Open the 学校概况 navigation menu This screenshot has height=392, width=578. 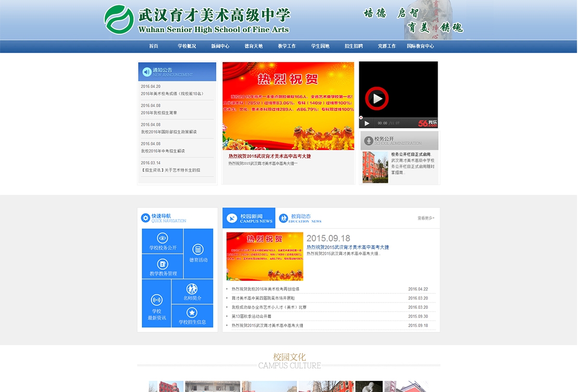coord(186,46)
